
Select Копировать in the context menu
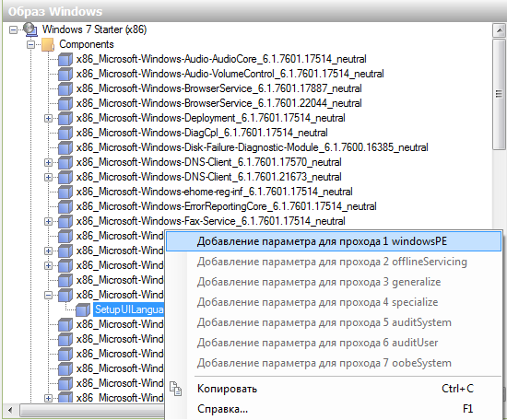(334, 389)
